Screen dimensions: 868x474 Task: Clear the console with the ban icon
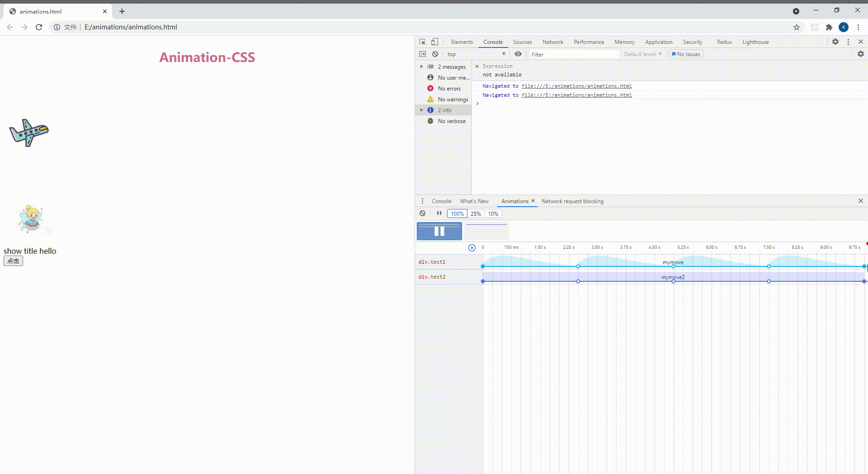pos(435,54)
